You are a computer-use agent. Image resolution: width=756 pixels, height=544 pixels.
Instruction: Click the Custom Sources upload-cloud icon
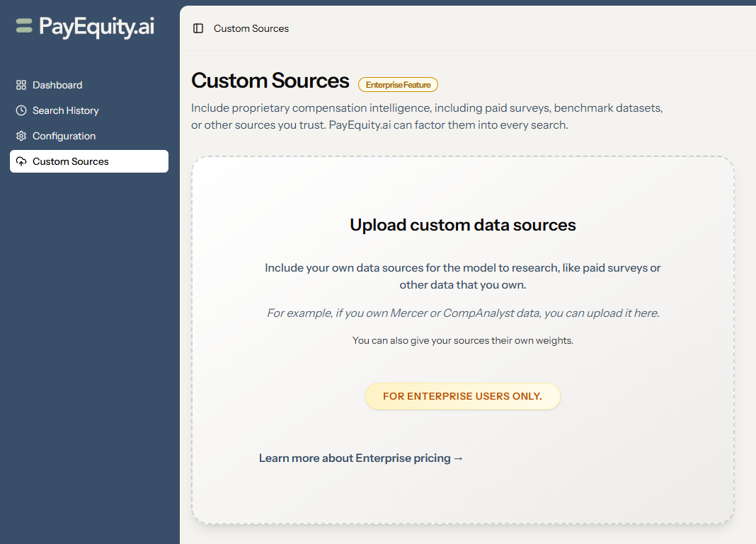tap(20, 161)
